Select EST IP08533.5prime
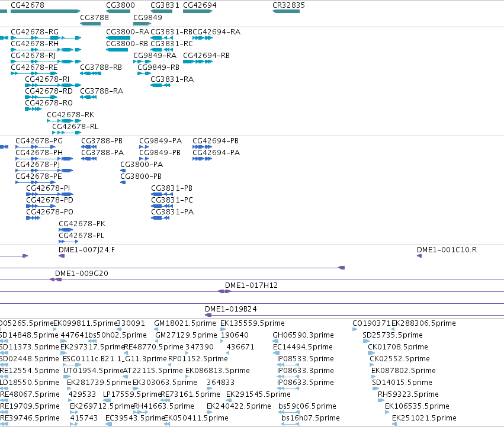The image size is (504, 427). coord(306,359)
